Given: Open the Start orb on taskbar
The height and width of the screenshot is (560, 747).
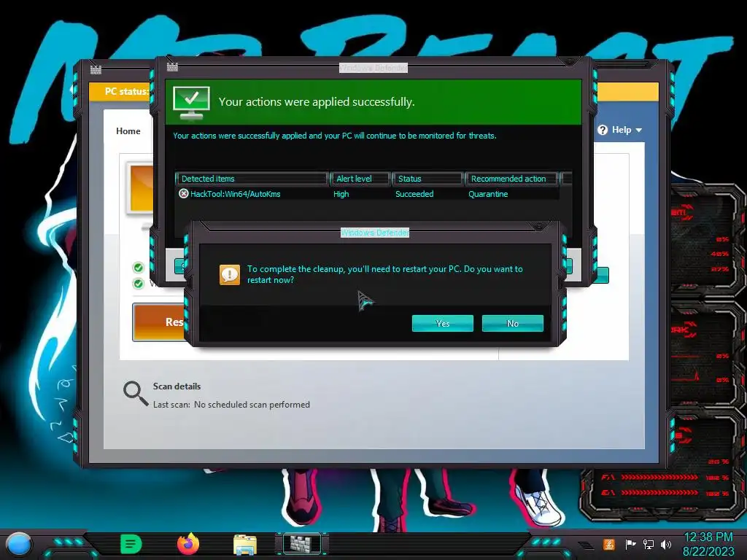Looking at the screenshot, I should [x=18, y=544].
